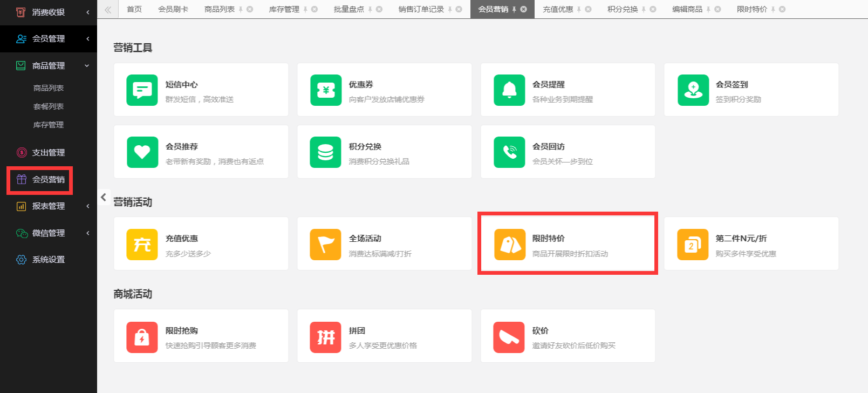Expand the 微信管理 menu arrow

(87, 233)
